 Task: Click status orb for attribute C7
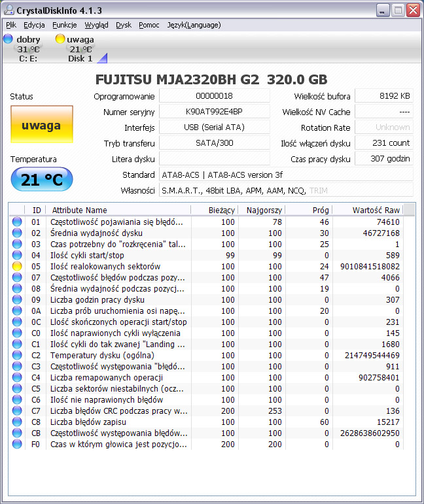17,411
